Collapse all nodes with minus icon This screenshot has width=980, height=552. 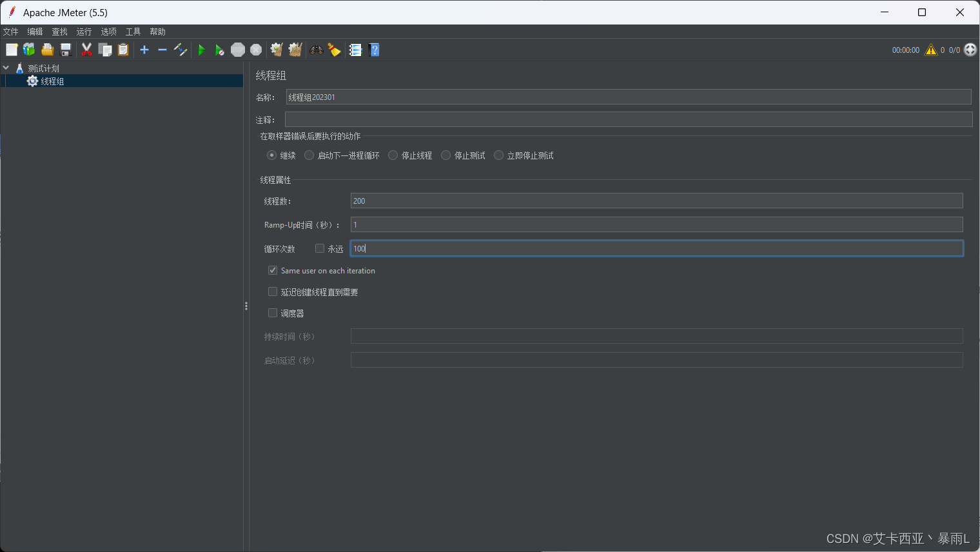162,50
